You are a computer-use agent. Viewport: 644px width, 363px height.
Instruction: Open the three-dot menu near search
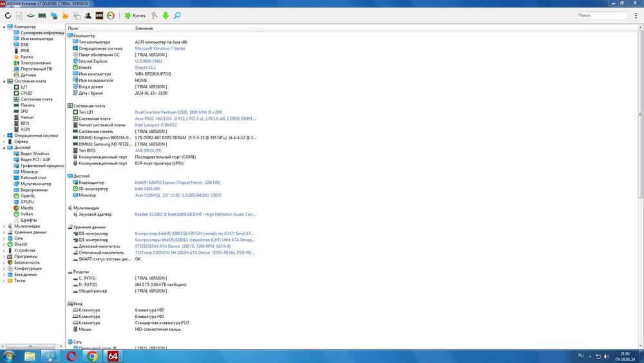click(636, 15)
